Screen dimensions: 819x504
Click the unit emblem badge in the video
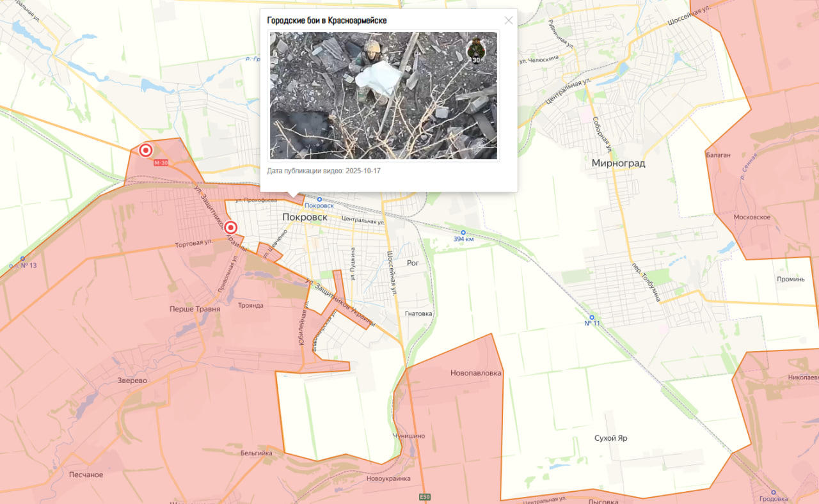click(475, 51)
